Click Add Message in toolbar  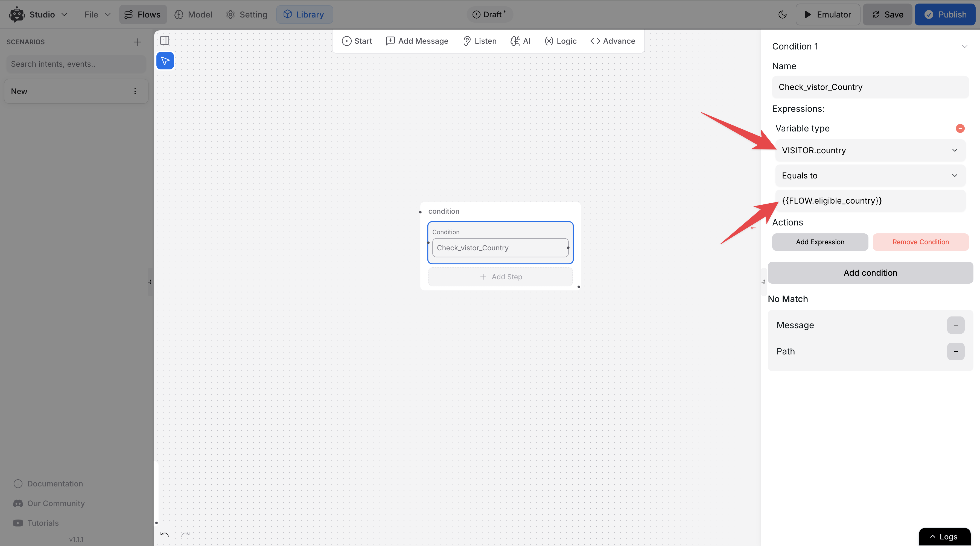pos(417,41)
